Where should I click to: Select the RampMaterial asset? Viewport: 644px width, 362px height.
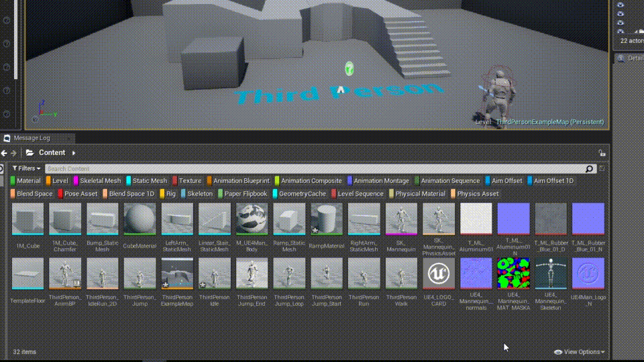(x=327, y=226)
